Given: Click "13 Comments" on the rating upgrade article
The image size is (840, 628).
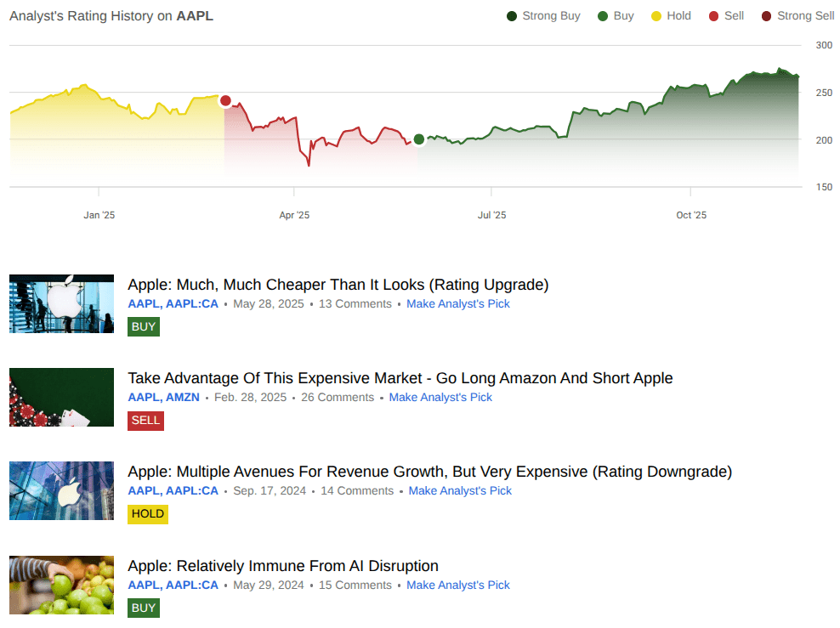Looking at the screenshot, I should 355,303.
